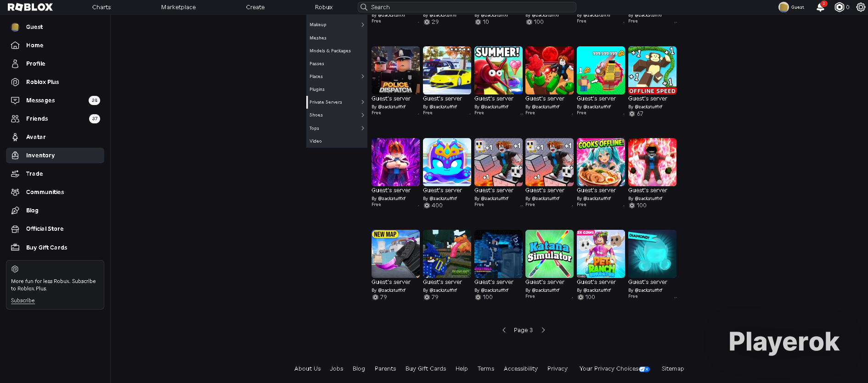Open the SUMMER! server thumbnail
The width and height of the screenshot is (868, 383).
(498, 70)
